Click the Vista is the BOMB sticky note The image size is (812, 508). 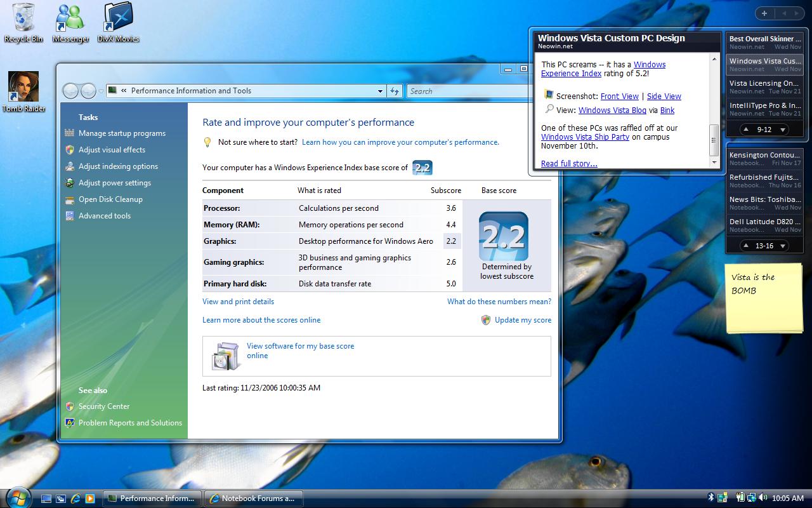tap(764, 297)
